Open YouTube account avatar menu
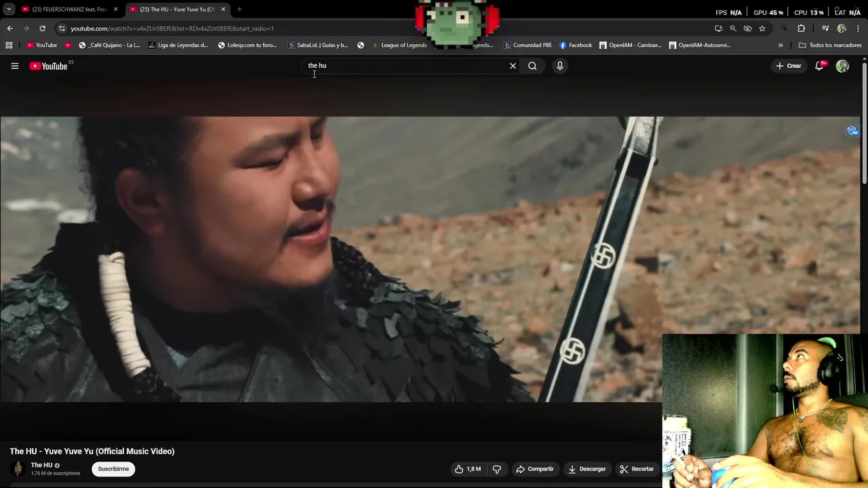868x488 pixels. point(842,66)
